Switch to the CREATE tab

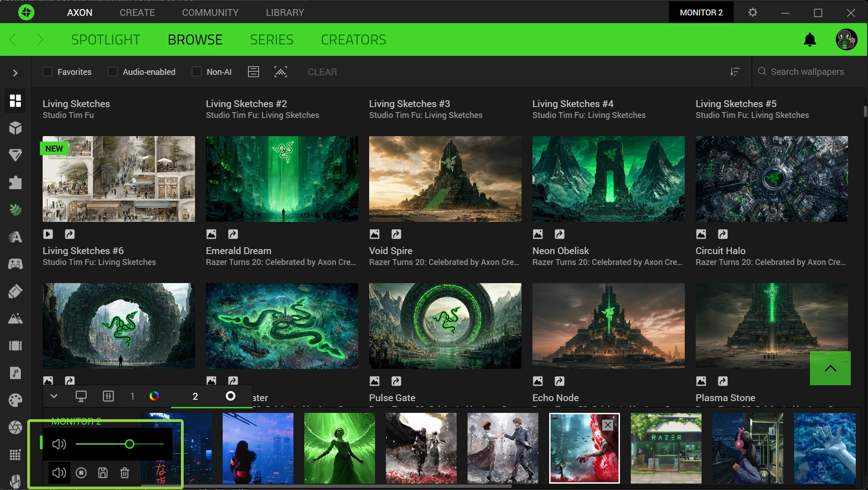[137, 12]
